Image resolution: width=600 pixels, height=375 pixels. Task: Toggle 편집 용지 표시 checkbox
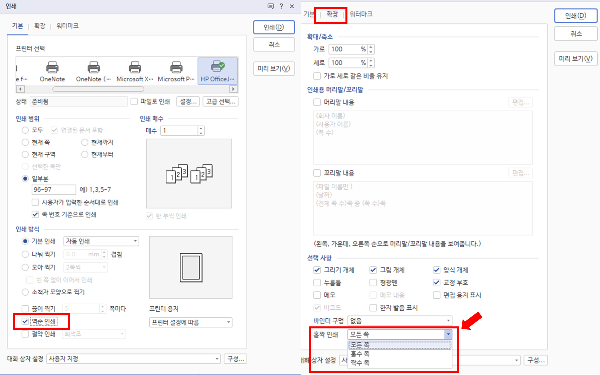pyautogui.click(x=437, y=295)
